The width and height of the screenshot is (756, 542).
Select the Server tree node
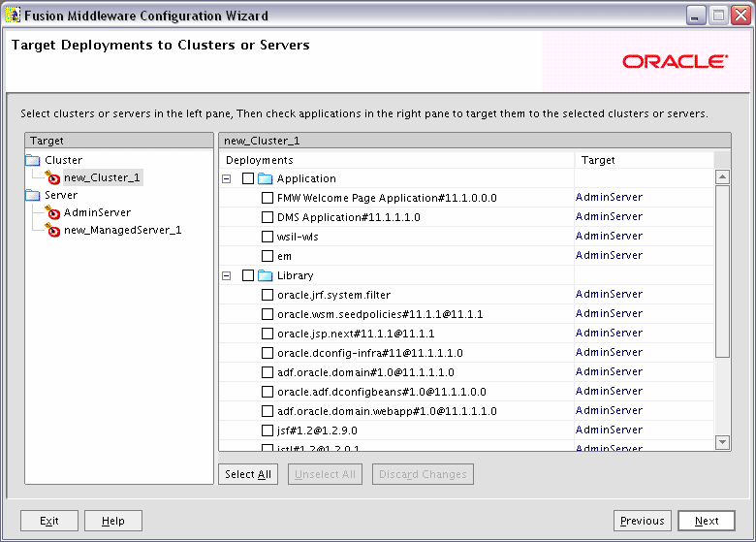61,195
